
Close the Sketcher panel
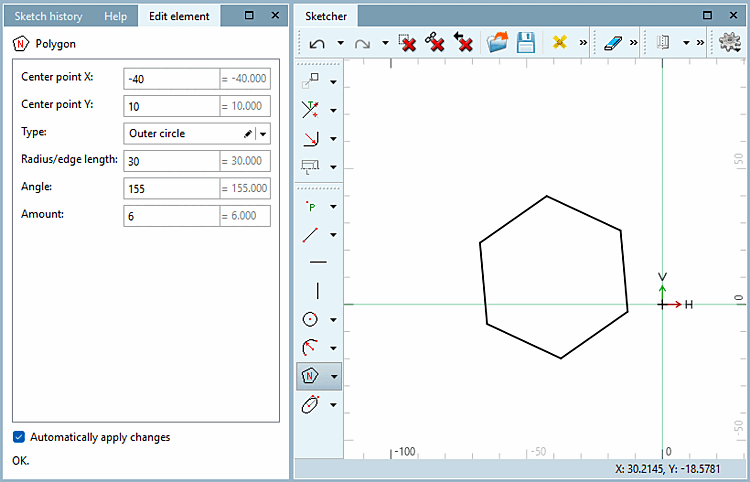pos(733,15)
